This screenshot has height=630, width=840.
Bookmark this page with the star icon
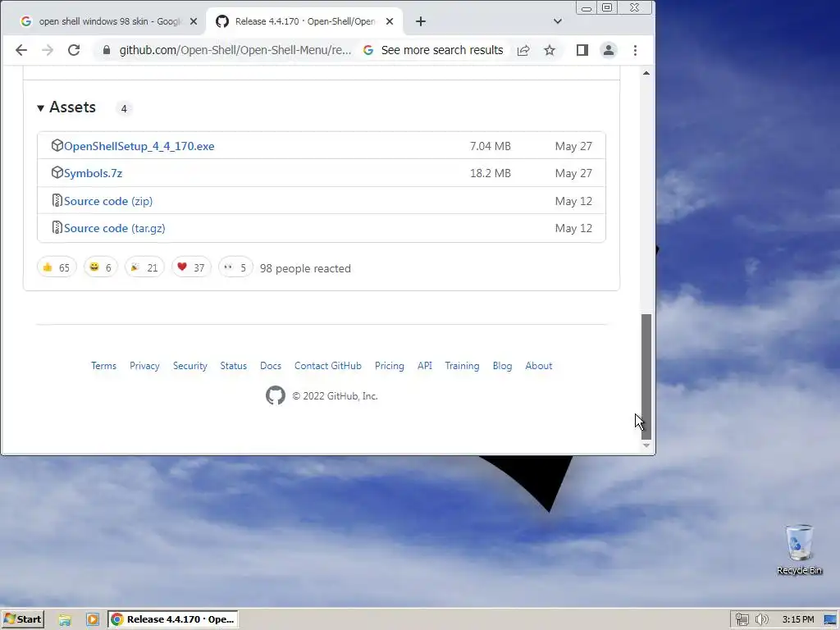point(550,50)
